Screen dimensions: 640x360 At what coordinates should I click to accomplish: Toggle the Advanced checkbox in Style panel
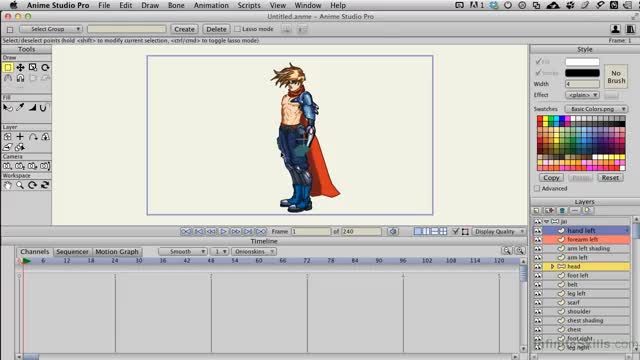(x=537, y=189)
